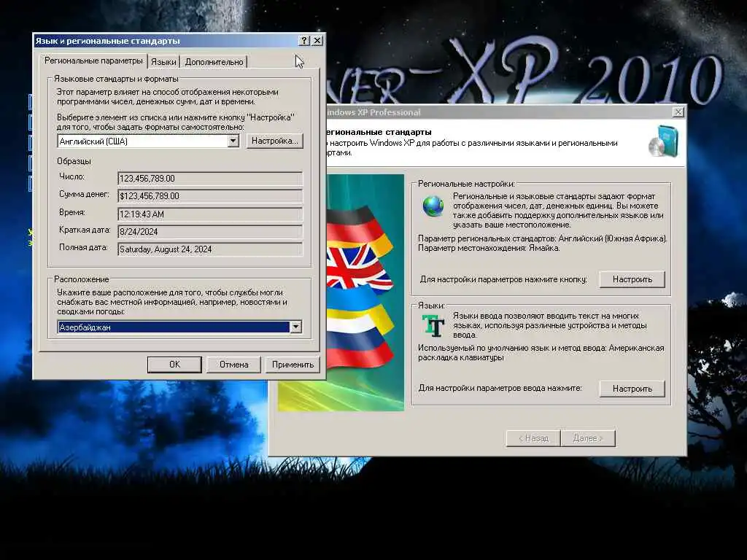Expand the Английский (США) format dropdown
The image size is (747, 560).
(233, 141)
